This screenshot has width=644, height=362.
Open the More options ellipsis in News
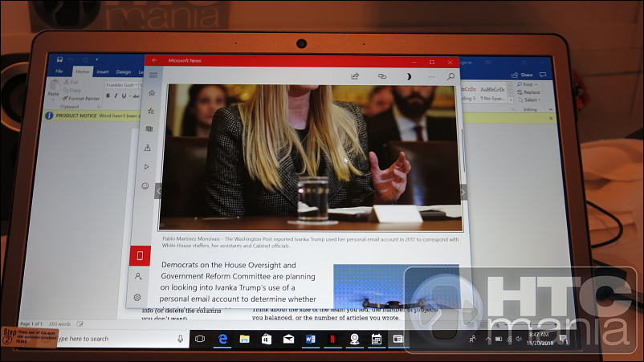pyautogui.click(x=432, y=77)
